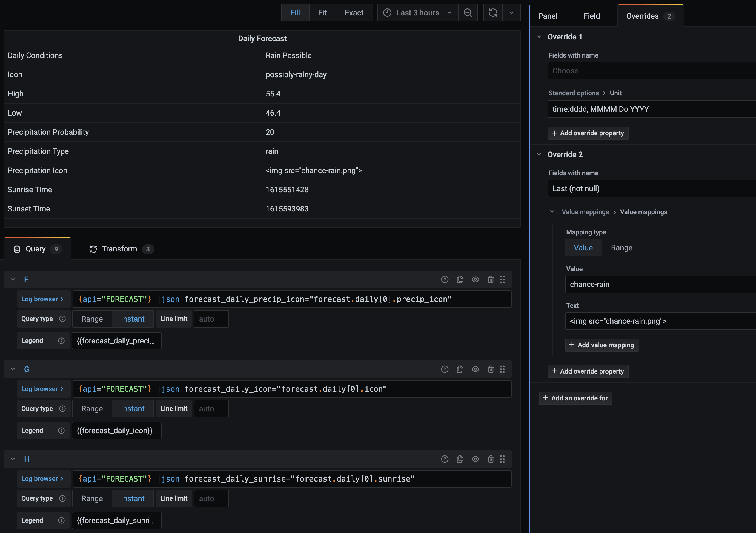The width and height of the screenshot is (756, 533).
Task: Disable query G with the eye icon
Action: (476, 369)
